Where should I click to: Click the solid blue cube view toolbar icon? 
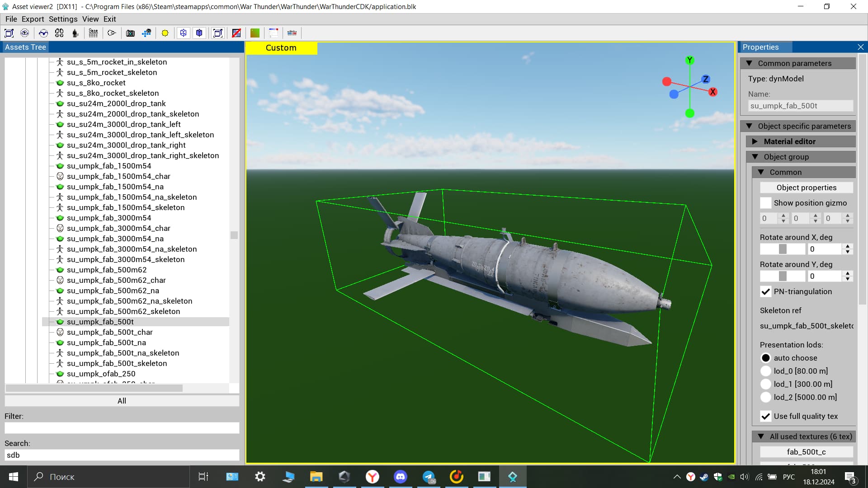(x=199, y=33)
